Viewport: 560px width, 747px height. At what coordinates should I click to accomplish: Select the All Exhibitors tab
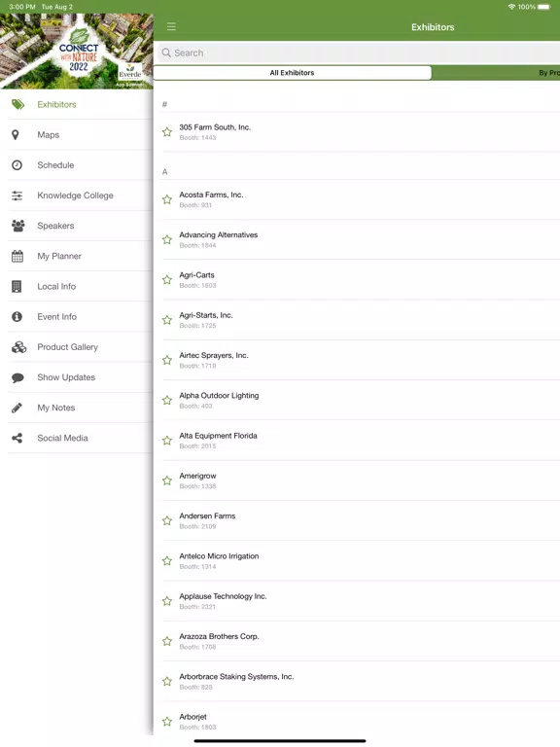point(292,73)
